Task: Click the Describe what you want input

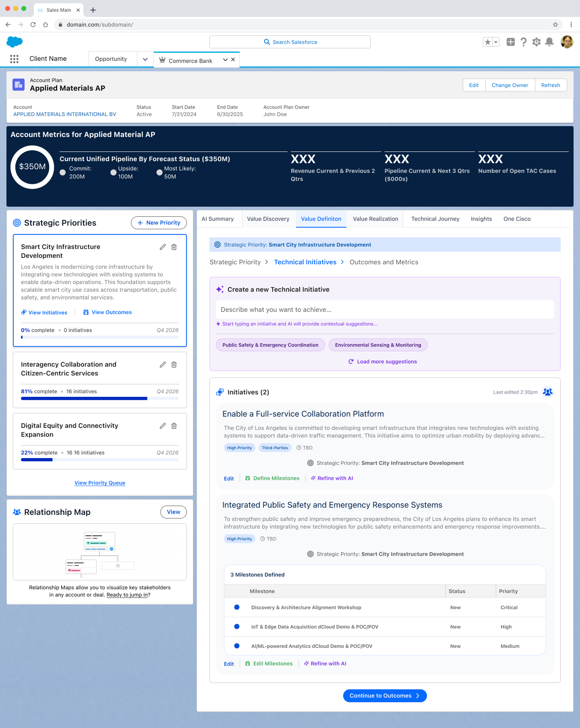Action: [385, 309]
